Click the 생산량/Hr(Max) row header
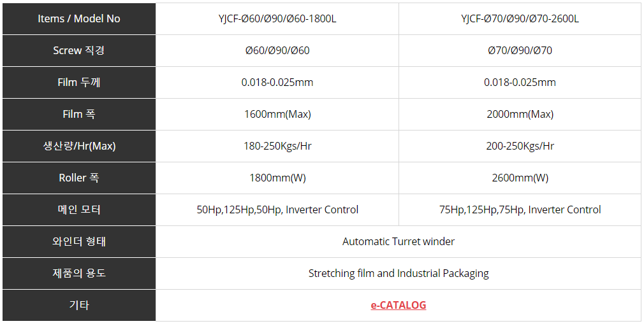 coord(79,146)
